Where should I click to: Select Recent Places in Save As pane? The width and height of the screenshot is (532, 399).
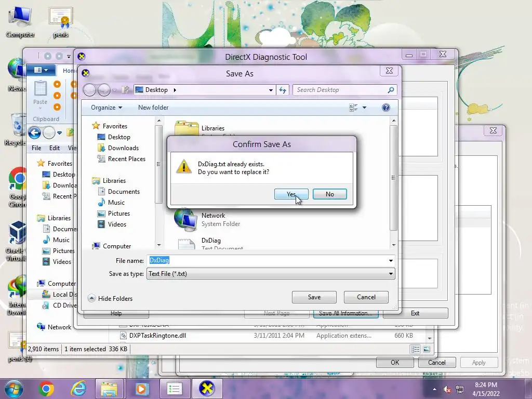tap(126, 159)
